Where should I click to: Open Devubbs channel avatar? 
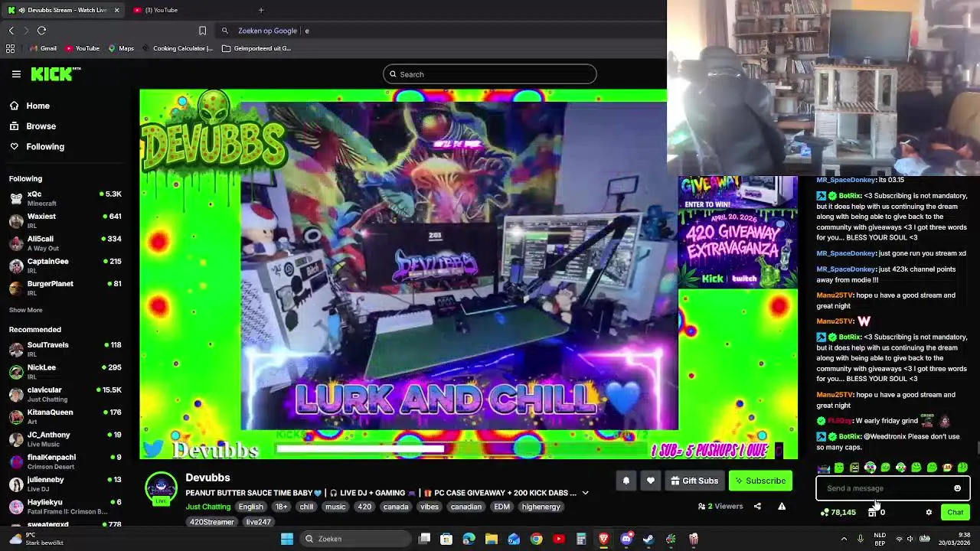(x=161, y=488)
